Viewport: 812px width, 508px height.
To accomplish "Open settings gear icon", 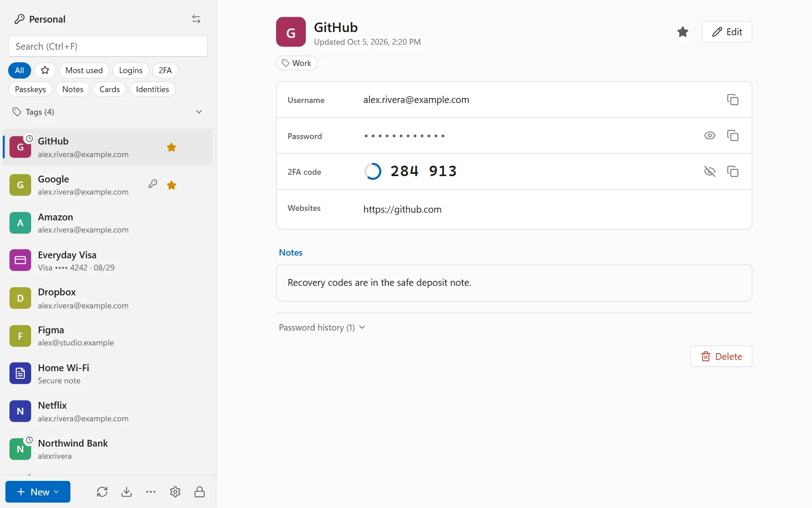I will pos(175,492).
